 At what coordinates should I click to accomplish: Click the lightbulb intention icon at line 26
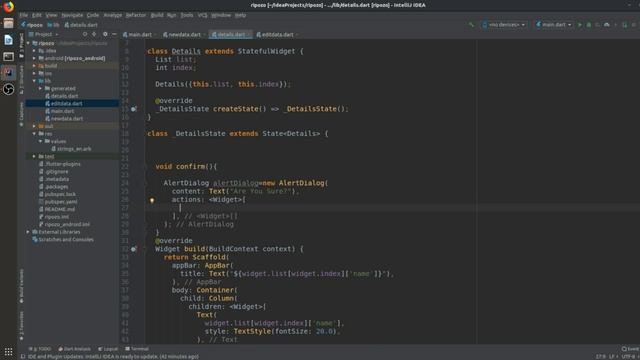click(152, 200)
